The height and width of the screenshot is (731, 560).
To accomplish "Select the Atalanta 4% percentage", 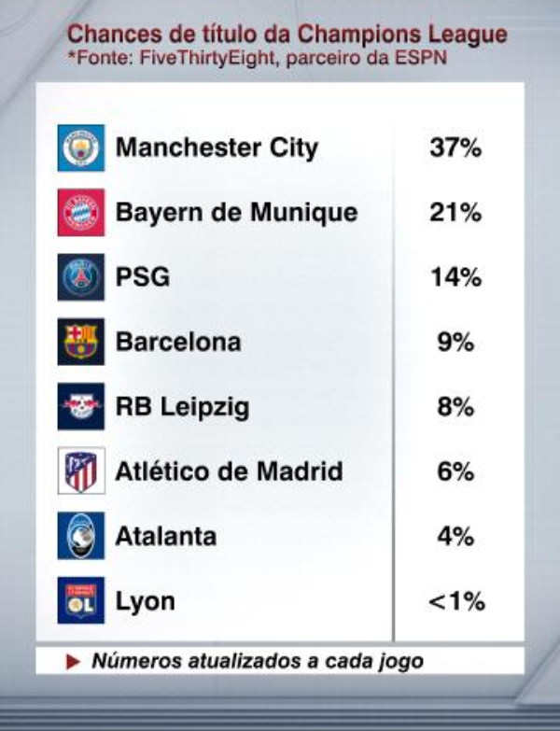I will coord(455,536).
